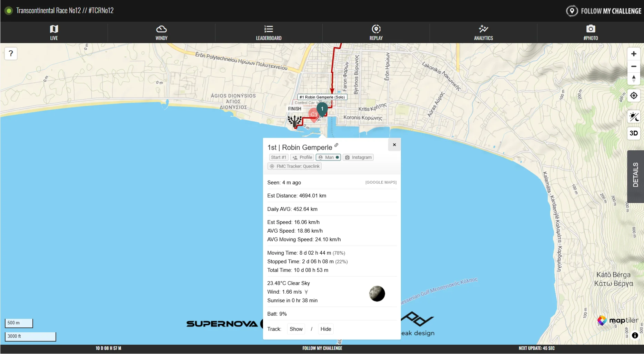The width and height of the screenshot is (644, 354).
Task: Click the 'Total Time: 10 d 08 h 53 m' text
Action: (298, 270)
